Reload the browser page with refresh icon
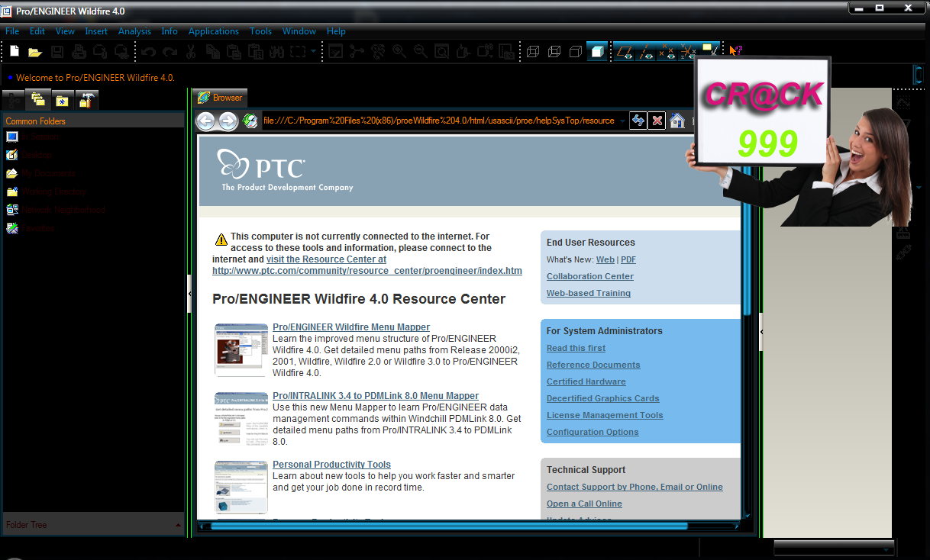Screen dimensions: 930x560 point(638,121)
